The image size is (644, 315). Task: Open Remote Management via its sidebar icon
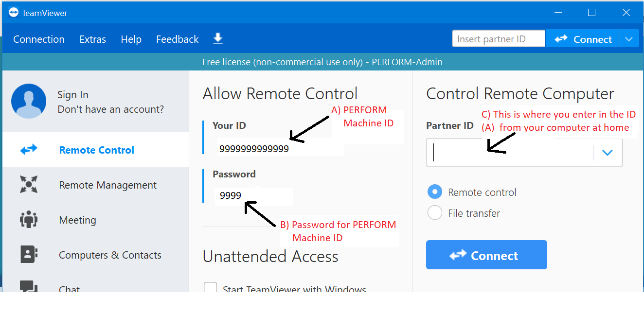coord(29,185)
